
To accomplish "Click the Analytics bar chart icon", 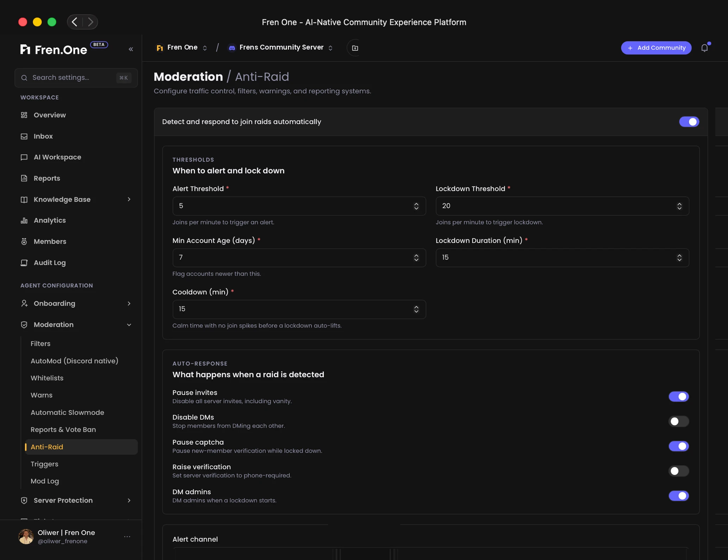I will (x=24, y=221).
